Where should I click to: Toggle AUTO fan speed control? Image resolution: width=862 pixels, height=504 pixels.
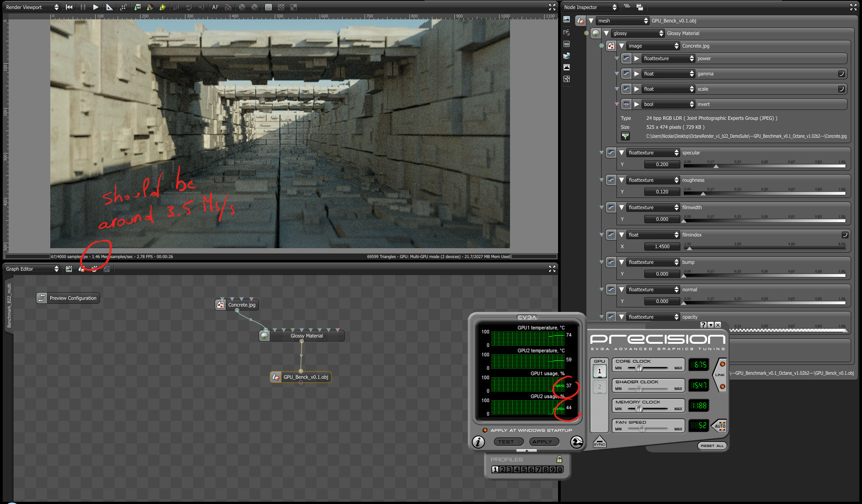pos(720,425)
